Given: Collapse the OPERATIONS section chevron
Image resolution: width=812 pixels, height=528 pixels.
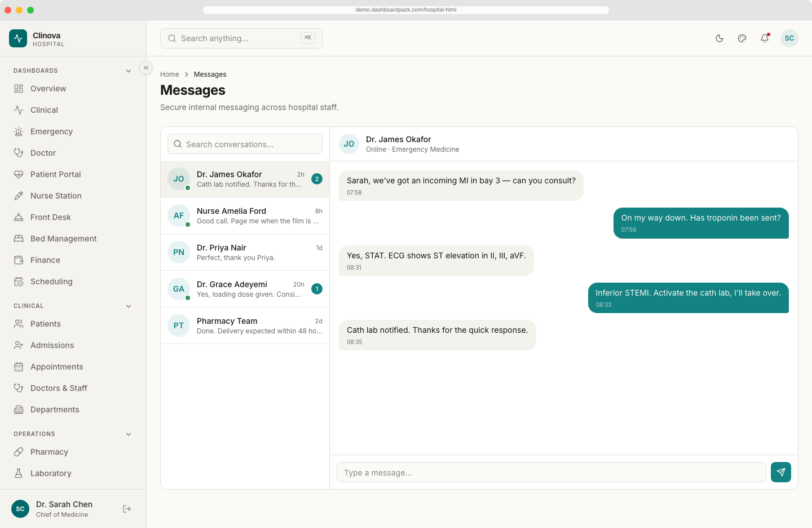Looking at the screenshot, I should (x=129, y=434).
